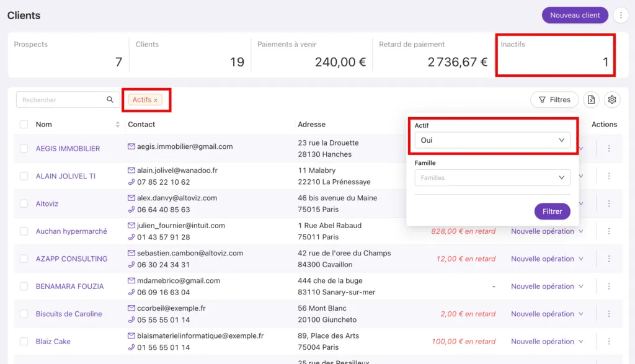Open actions menu for ALAIN JOLIVEL TI row

609,176
